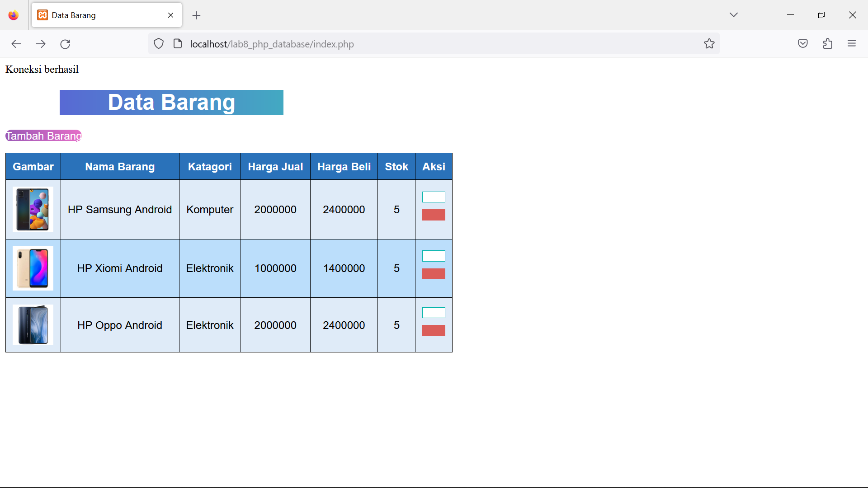The width and height of the screenshot is (868, 488).
Task: Click the teal edit button for HP Samsung Android
Action: [433, 197]
